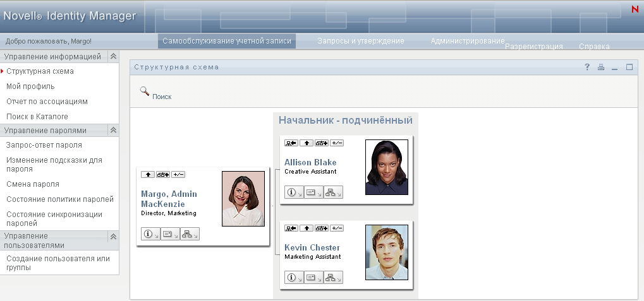Click Kevin Chester's relationship chart icon

(322, 228)
